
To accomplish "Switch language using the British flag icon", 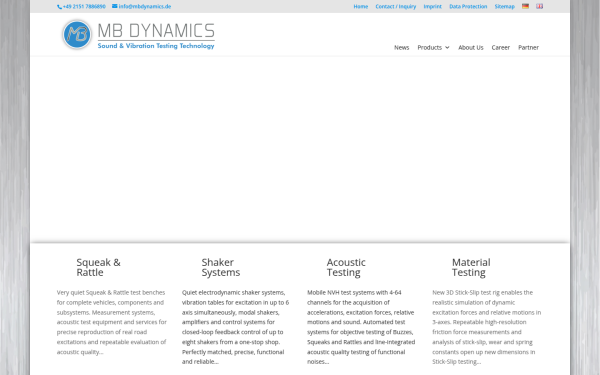I will (539, 6).
